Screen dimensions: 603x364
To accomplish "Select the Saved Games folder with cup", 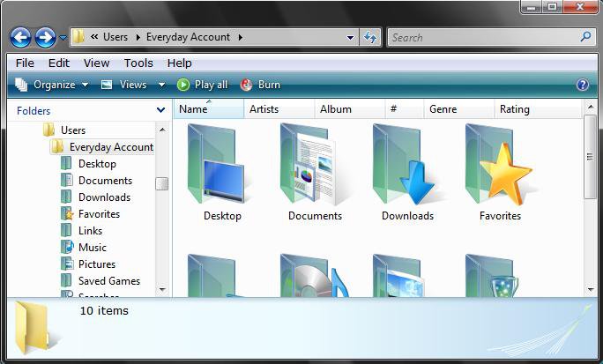I will tap(491, 275).
